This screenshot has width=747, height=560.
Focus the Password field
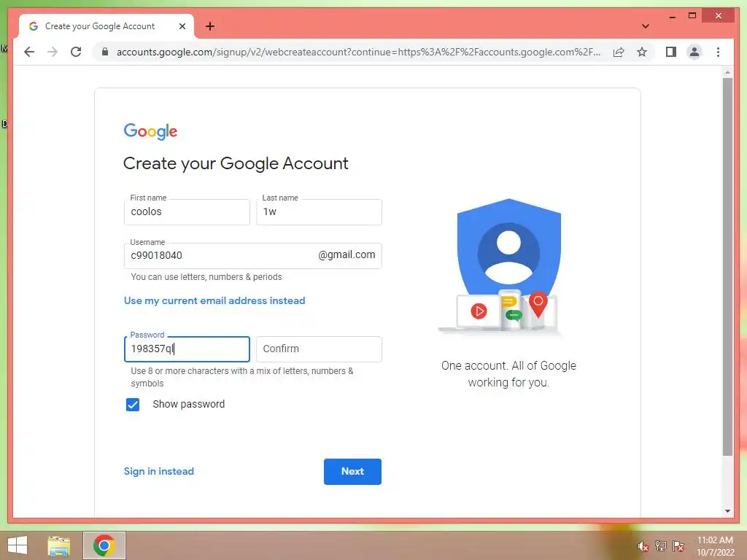click(x=187, y=349)
